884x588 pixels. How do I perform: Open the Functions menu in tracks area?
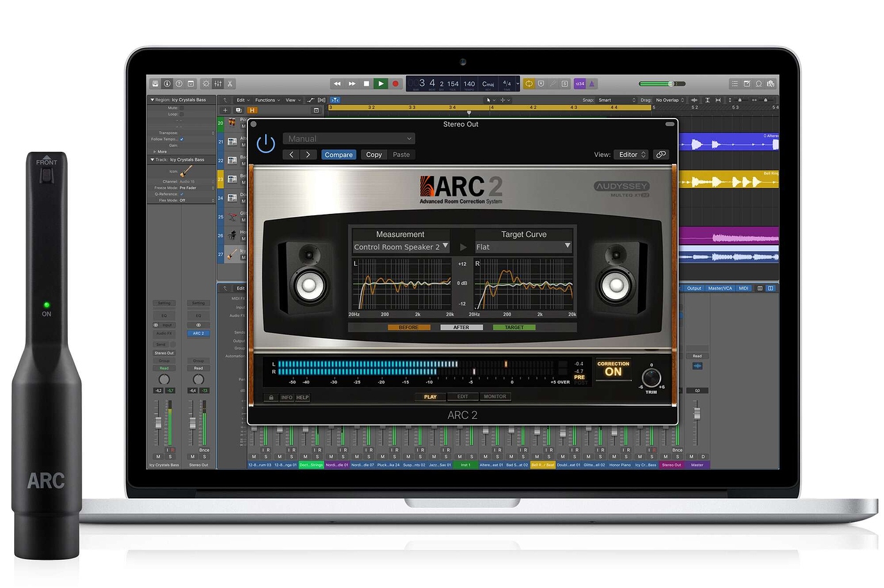pos(267,100)
